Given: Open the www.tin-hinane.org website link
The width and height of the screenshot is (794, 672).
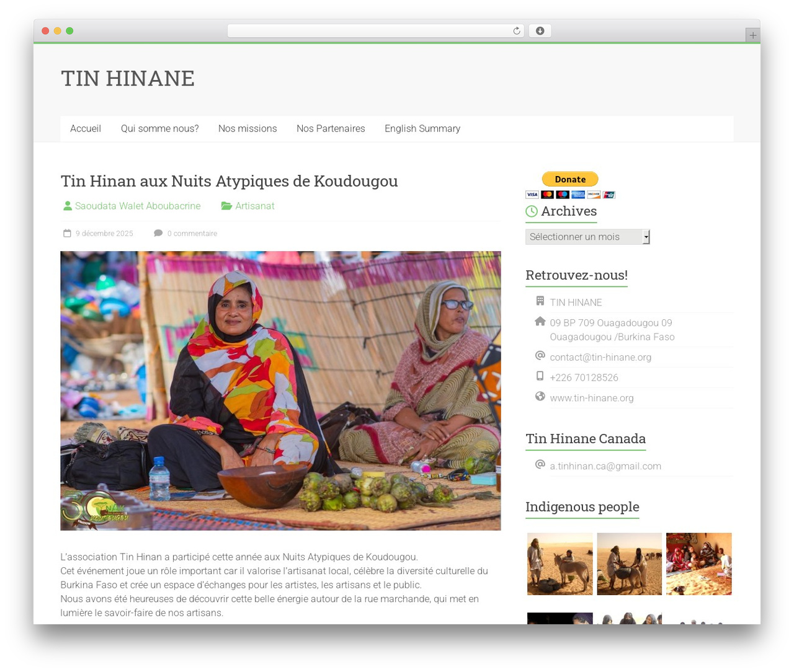Looking at the screenshot, I should (x=592, y=398).
